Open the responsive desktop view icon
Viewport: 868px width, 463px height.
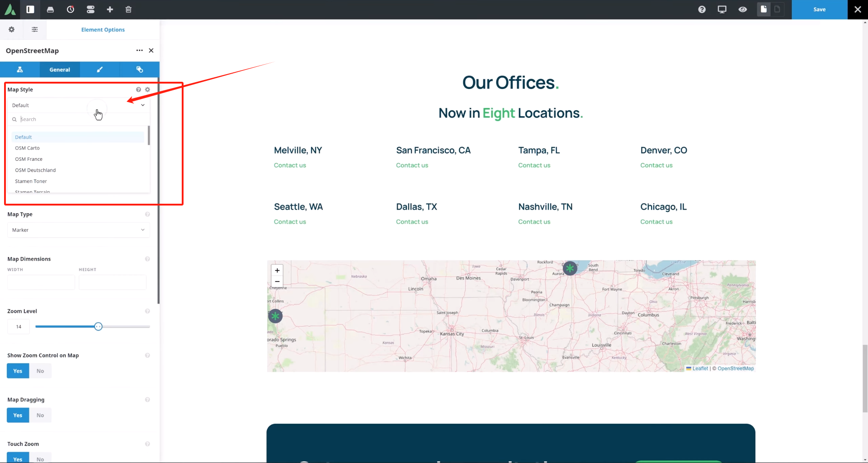[x=722, y=9]
